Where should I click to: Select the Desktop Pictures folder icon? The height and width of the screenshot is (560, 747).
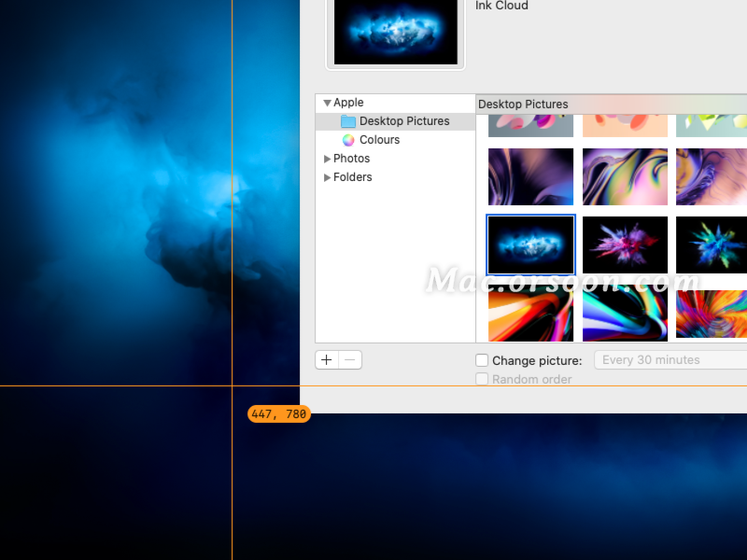[348, 121]
